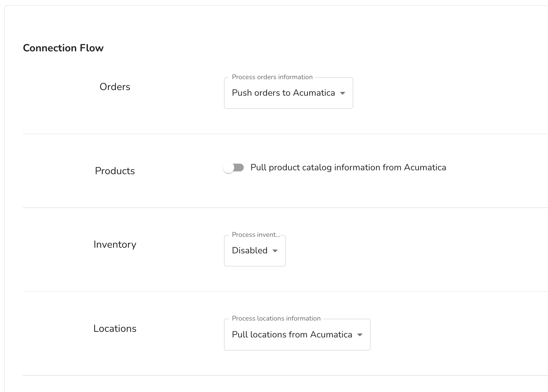548x392 pixels.
Task: Select the Orders row label
Action: tap(115, 87)
